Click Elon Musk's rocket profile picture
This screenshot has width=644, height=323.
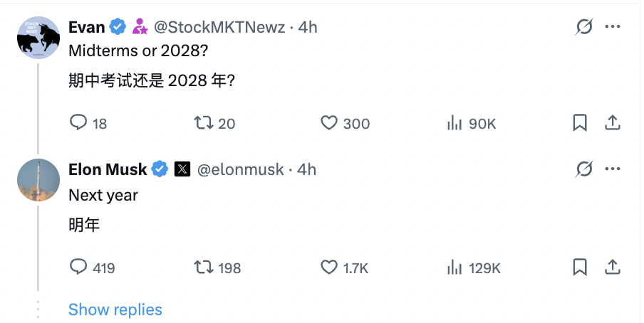38,180
